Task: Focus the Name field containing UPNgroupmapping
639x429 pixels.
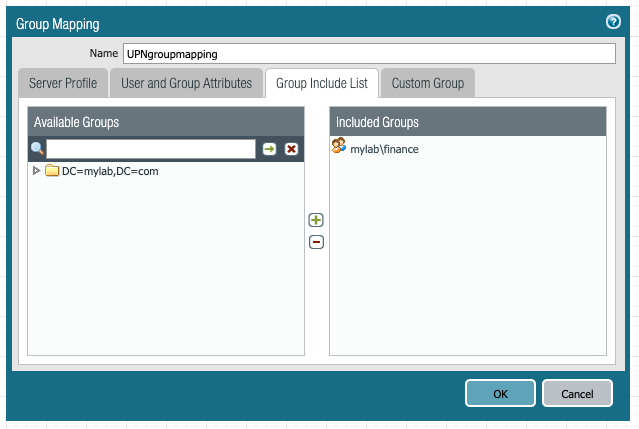Action: [369, 54]
